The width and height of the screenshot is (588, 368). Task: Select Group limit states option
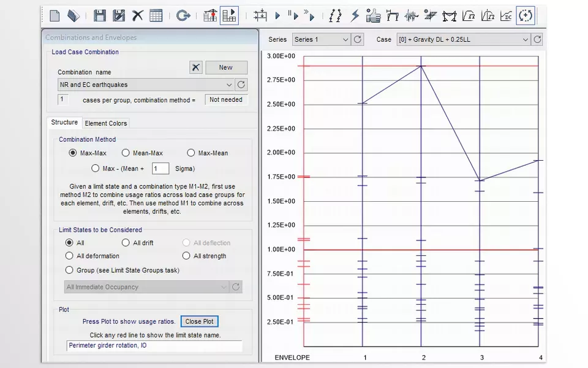[x=69, y=270]
